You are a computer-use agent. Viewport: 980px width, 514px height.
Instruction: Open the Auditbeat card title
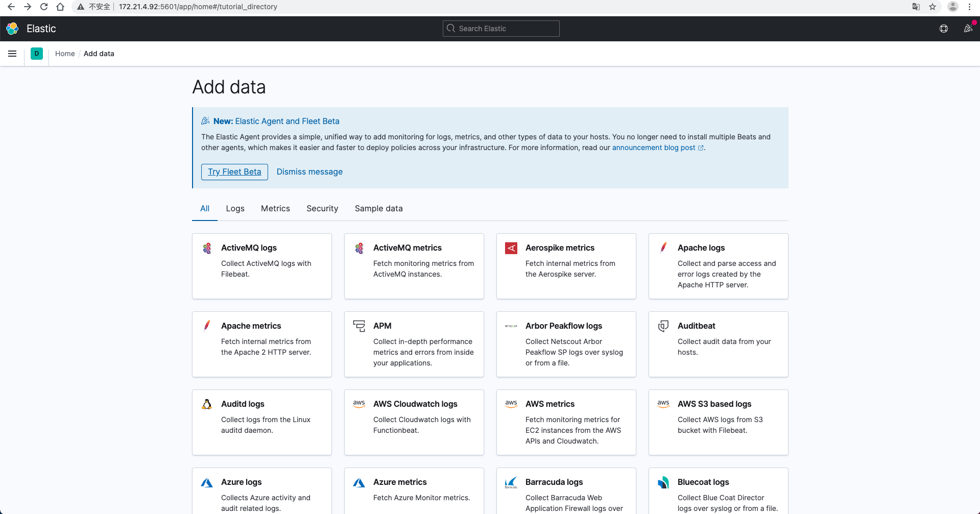tap(696, 326)
